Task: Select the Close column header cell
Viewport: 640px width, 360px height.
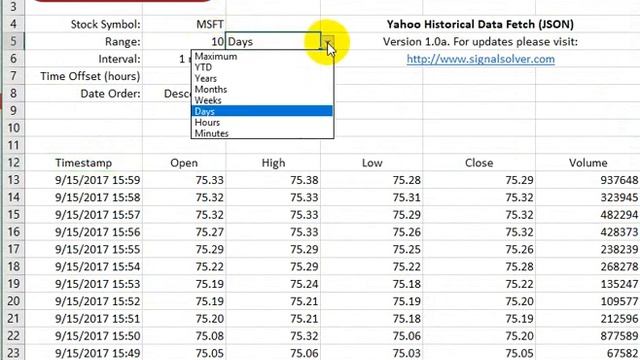Action: point(479,163)
